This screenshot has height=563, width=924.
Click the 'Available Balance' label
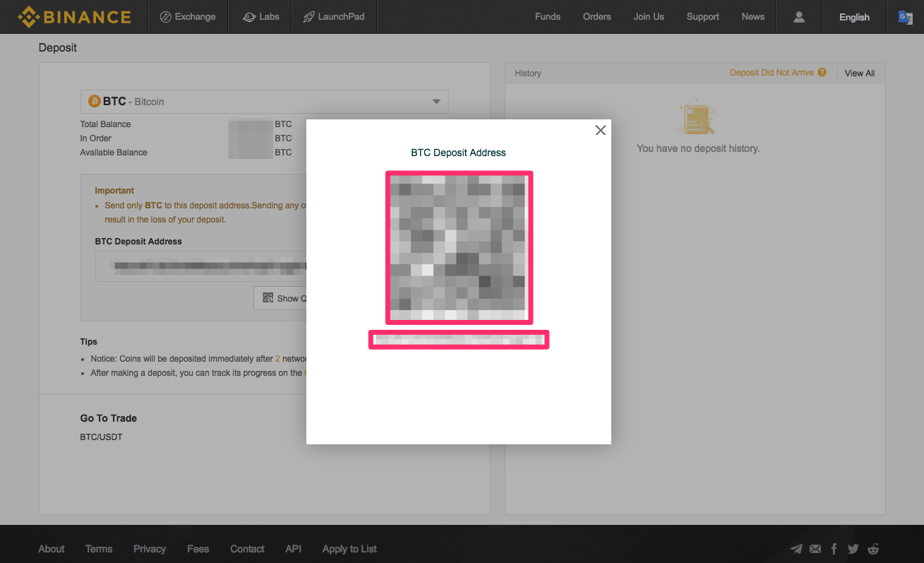(114, 153)
